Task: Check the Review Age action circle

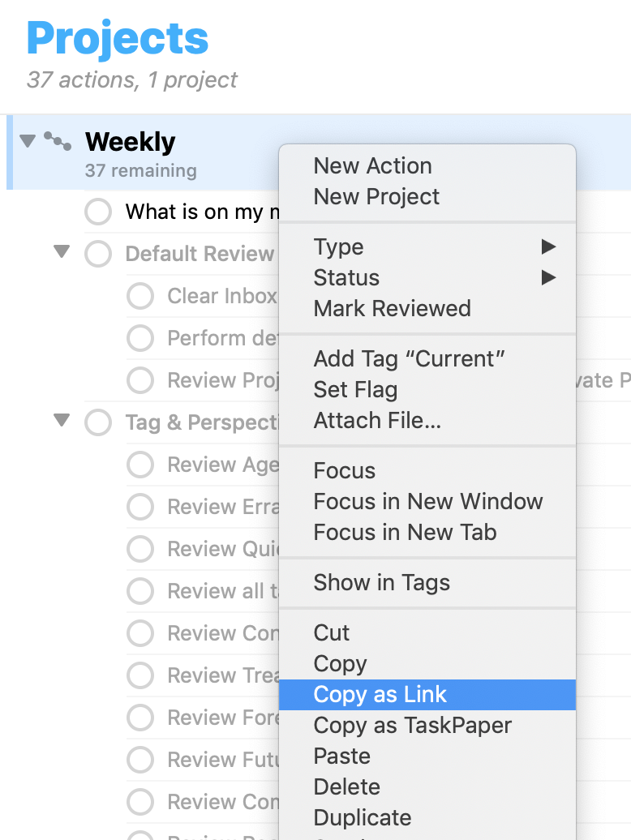Action: (x=140, y=465)
